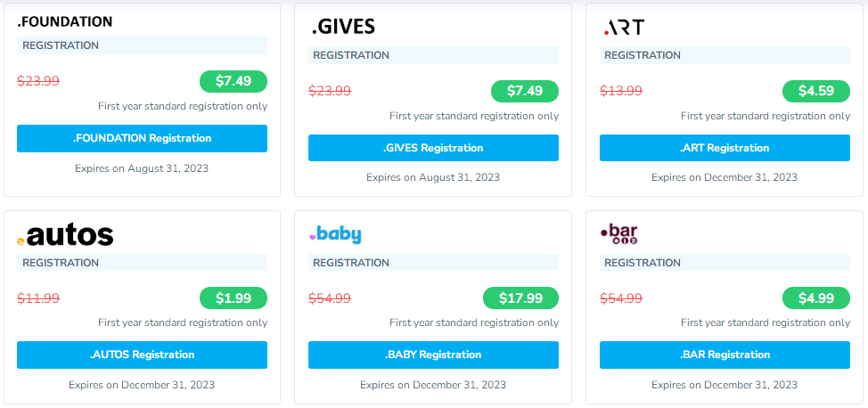This screenshot has height=408, width=868.
Task: Click the .ART domain logo
Action: (x=624, y=28)
